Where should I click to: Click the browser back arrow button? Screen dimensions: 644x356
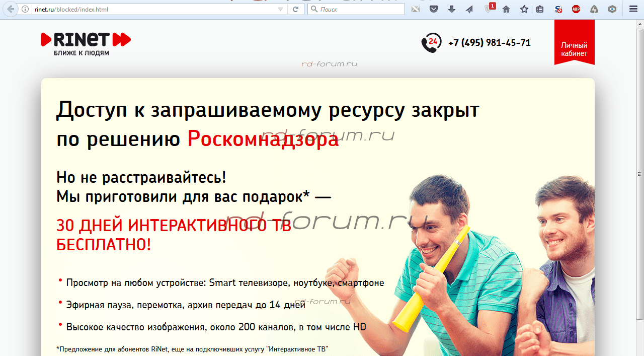click(x=10, y=9)
